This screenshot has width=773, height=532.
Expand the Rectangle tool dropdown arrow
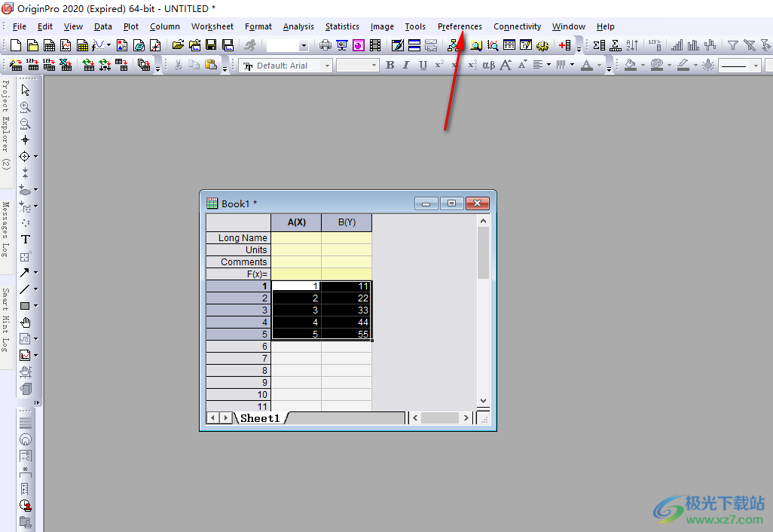coord(35,306)
